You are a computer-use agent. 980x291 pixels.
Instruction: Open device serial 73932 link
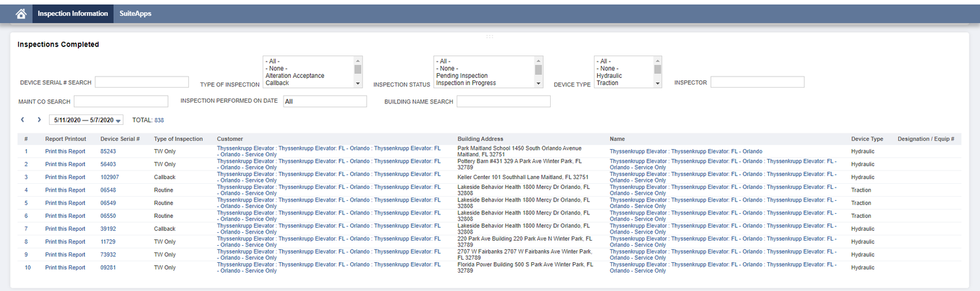[108, 255]
